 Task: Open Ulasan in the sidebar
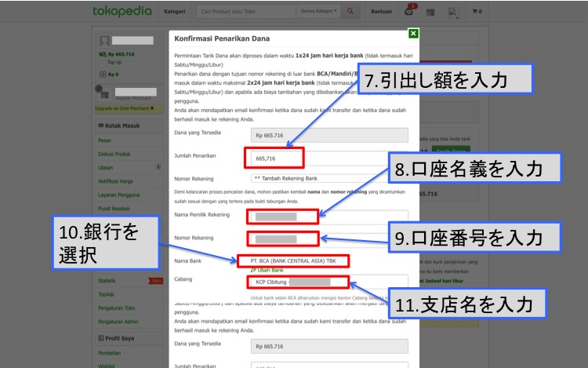(x=105, y=168)
